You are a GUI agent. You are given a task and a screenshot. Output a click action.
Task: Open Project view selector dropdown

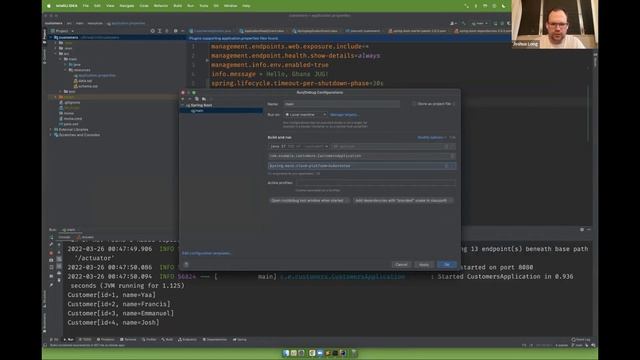coord(62,31)
